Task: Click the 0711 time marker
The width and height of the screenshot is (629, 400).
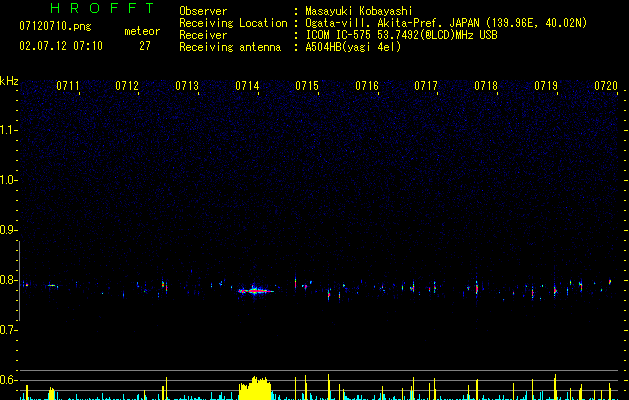Action: 67,86
